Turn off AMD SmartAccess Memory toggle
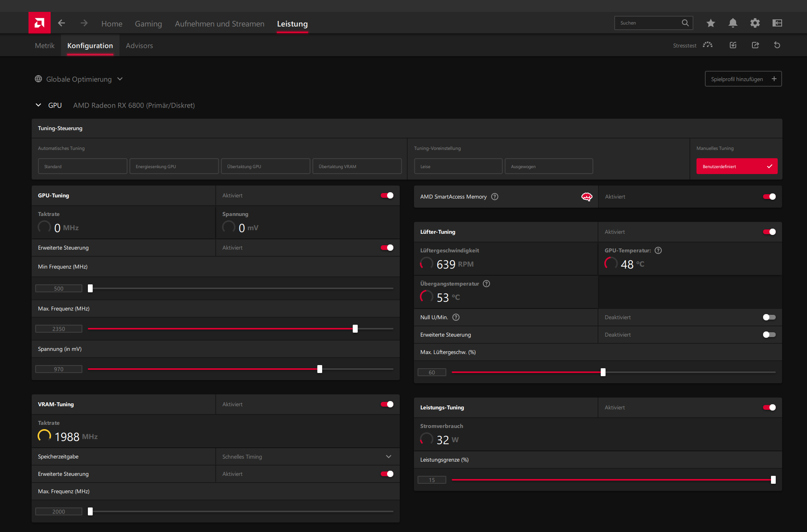This screenshot has width=807, height=532. (769, 197)
